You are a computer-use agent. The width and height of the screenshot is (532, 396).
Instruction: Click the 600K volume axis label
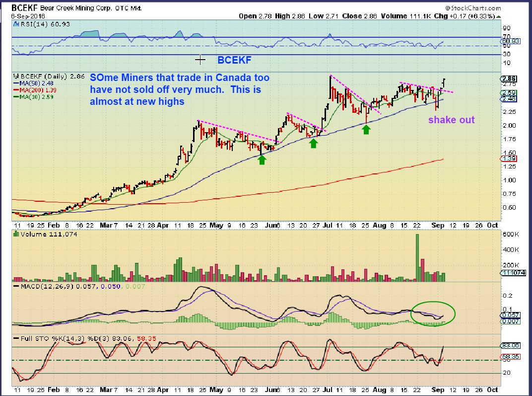pos(511,235)
